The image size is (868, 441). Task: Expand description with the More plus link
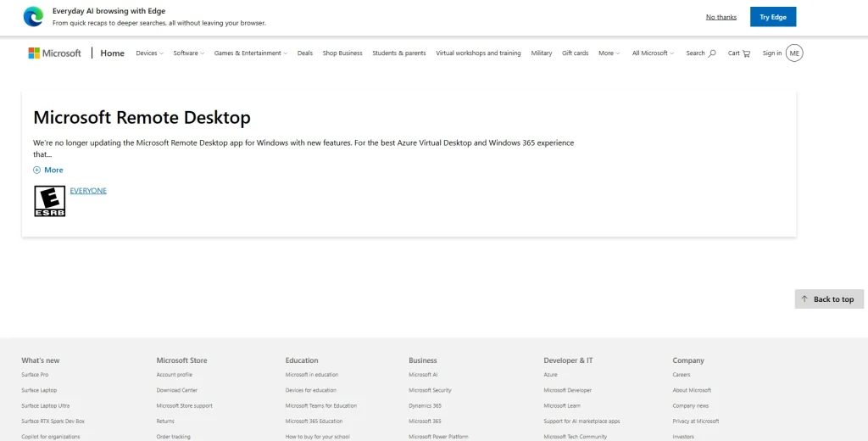point(48,170)
